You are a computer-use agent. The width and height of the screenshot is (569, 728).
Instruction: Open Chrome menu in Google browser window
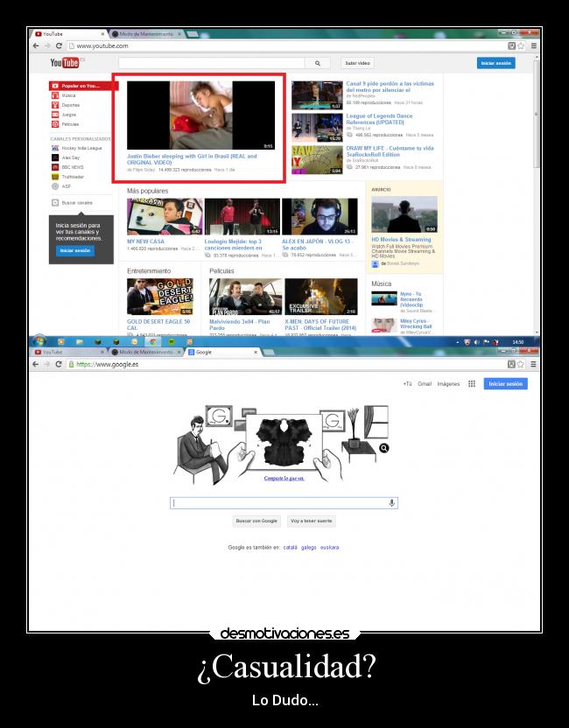(534, 365)
